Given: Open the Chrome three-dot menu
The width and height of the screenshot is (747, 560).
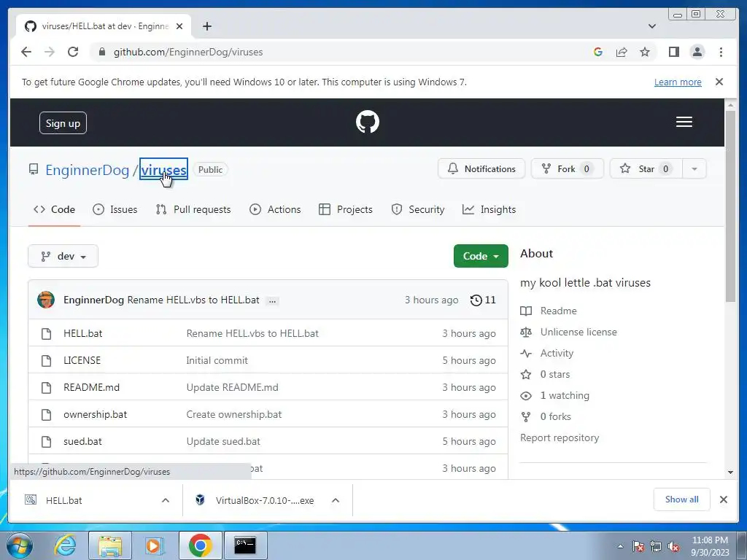Looking at the screenshot, I should [721, 52].
